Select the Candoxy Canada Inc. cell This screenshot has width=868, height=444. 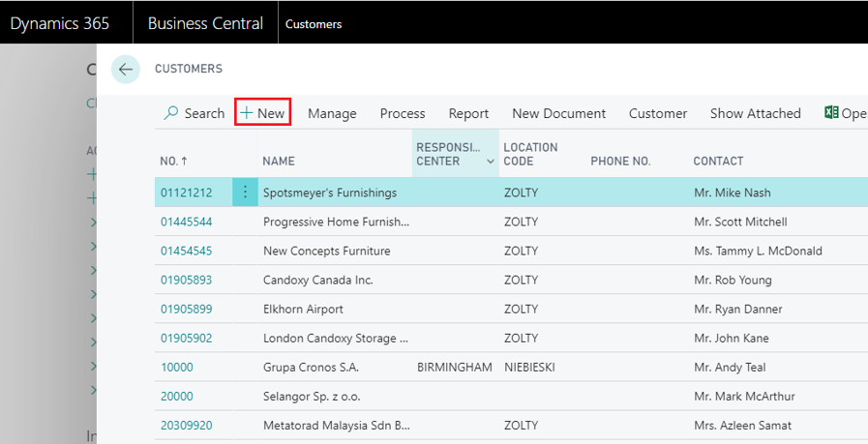pyautogui.click(x=317, y=281)
